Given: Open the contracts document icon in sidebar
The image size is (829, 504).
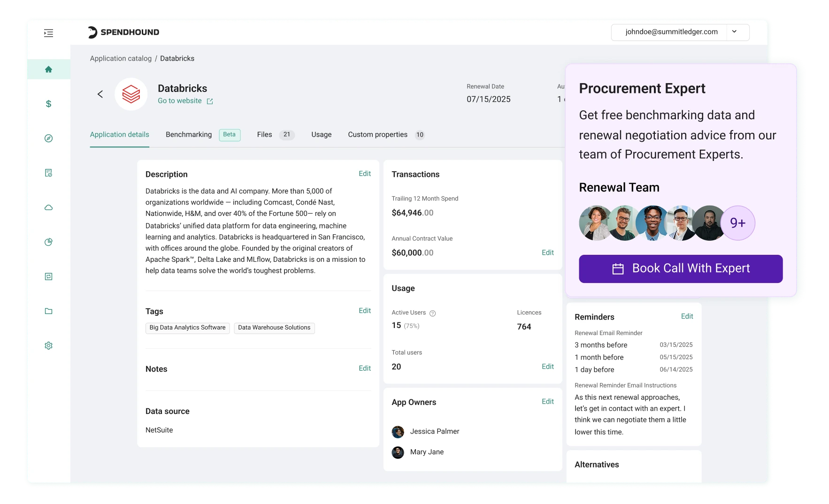Looking at the screenshot, I should [x=48, y=173].
